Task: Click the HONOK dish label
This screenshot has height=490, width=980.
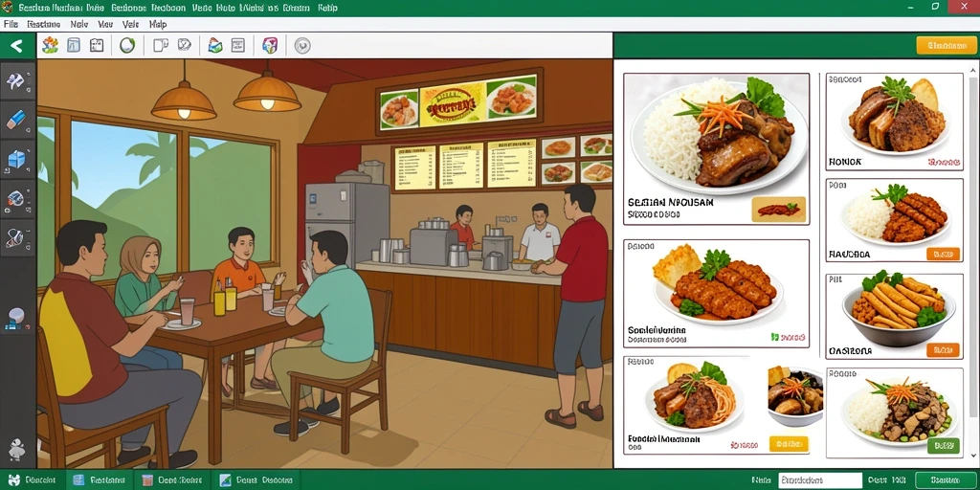Action: [x=844, y=162]
